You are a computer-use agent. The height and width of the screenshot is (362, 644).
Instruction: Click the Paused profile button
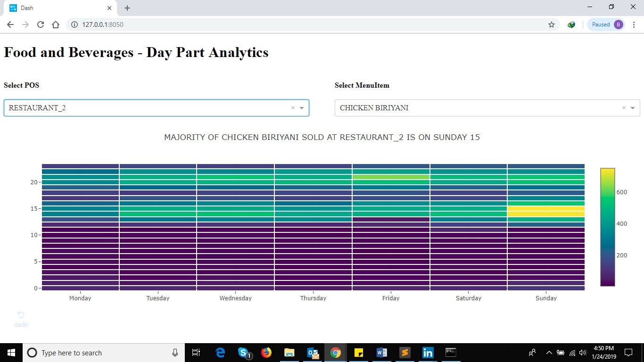[606, 25]
